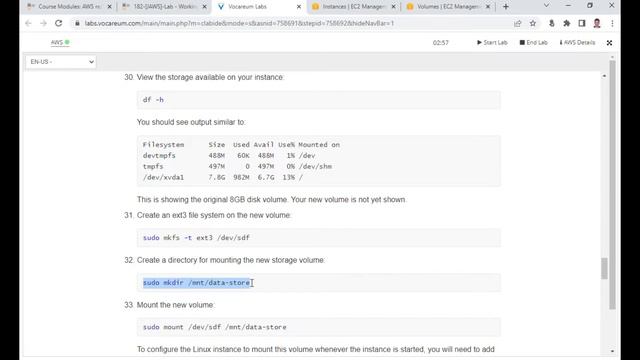Minimize the browser window

coord(568,6)
